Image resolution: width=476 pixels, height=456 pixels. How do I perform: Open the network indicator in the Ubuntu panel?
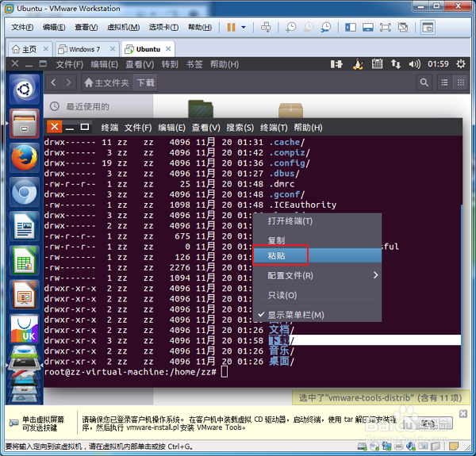[x=396, y=64]
